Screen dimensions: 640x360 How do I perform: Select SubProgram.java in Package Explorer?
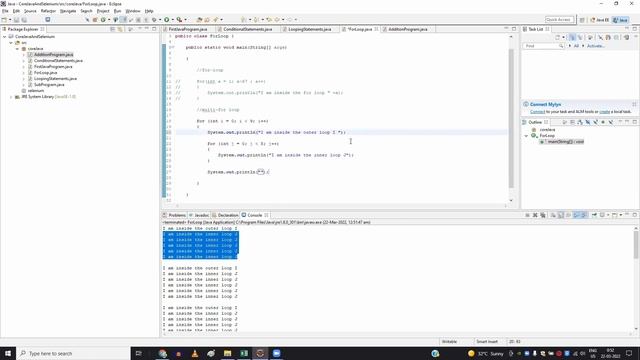49,84
